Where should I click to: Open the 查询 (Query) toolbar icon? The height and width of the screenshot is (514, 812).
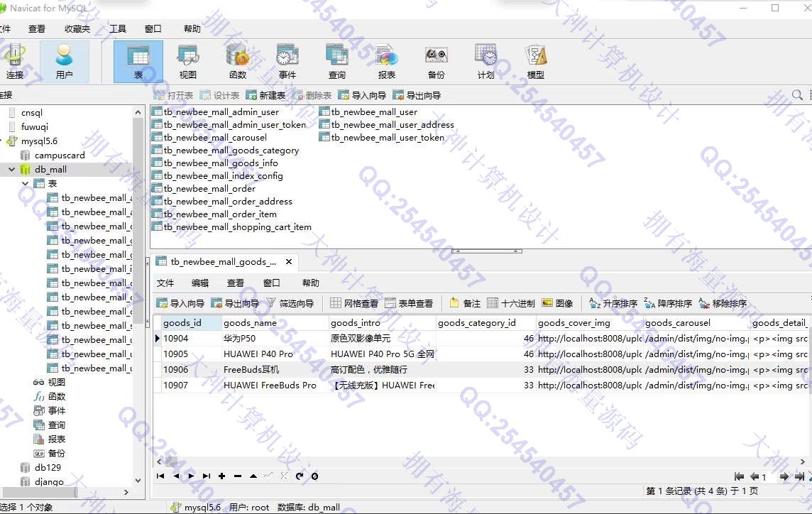(336, 61)
